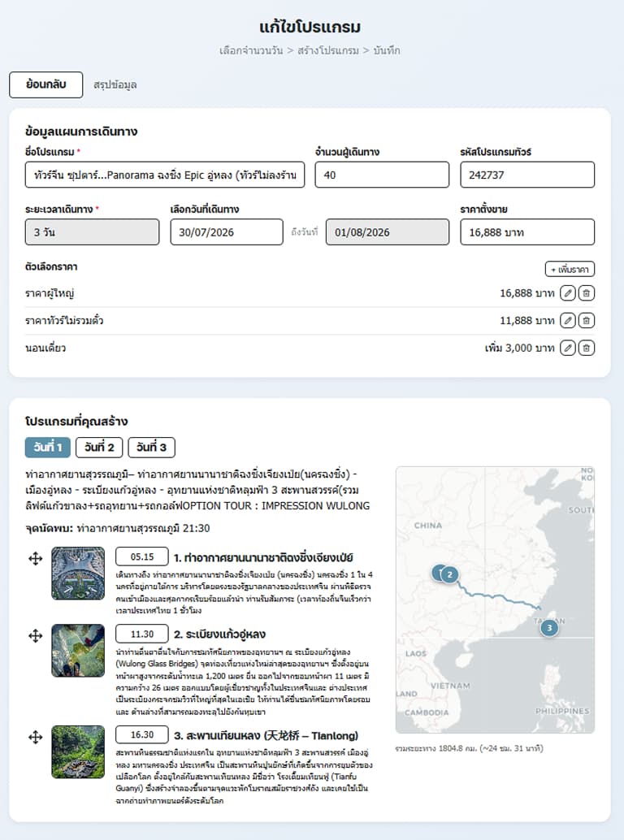Click the รวมระยะทาง 1804.8 กม. distance text

tap(469, 748)
